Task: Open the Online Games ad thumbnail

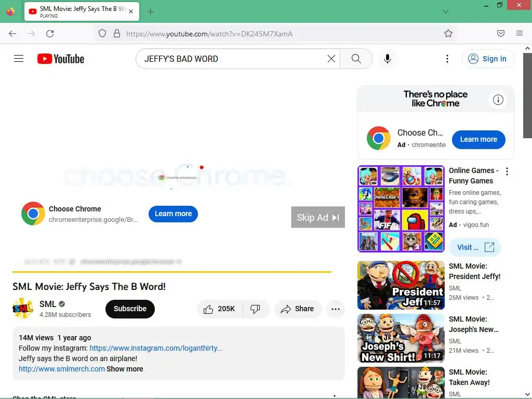Action: [401, 209]
